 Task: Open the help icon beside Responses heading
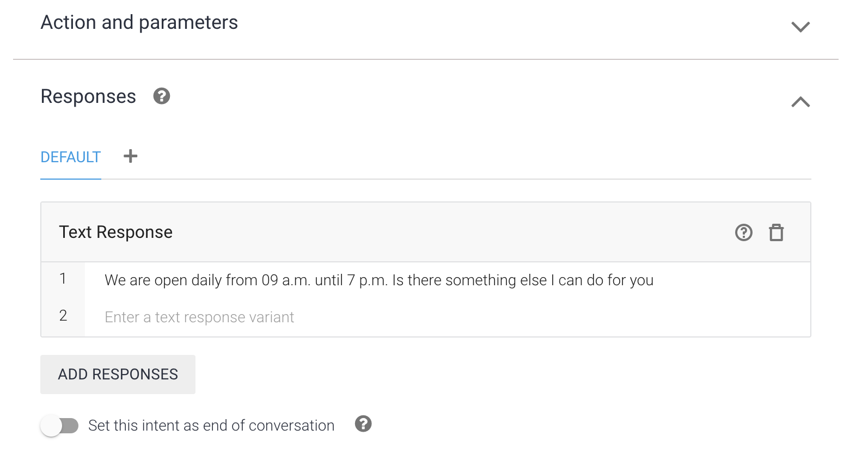pos(162,96)
